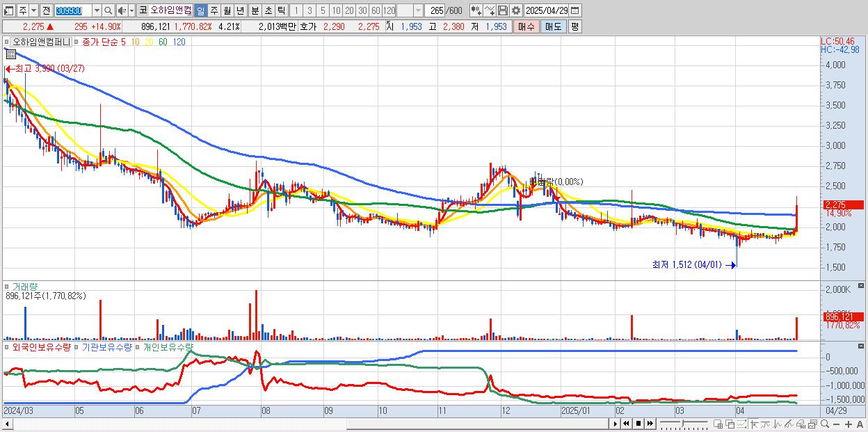Image resolution: width=868 pixels, height=432 pixels.
Task: Open the calendar date picker icon
Action: click(574, 10)
